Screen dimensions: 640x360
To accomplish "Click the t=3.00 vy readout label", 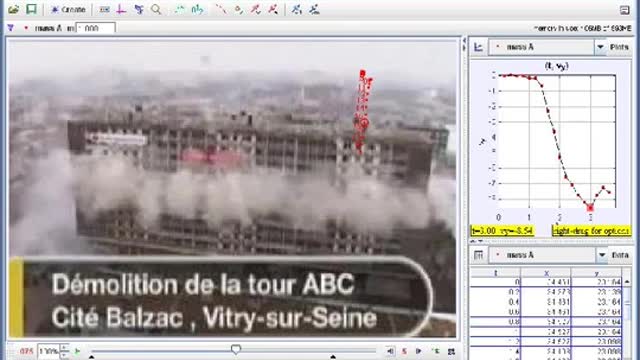I will [x=502, y=231].
